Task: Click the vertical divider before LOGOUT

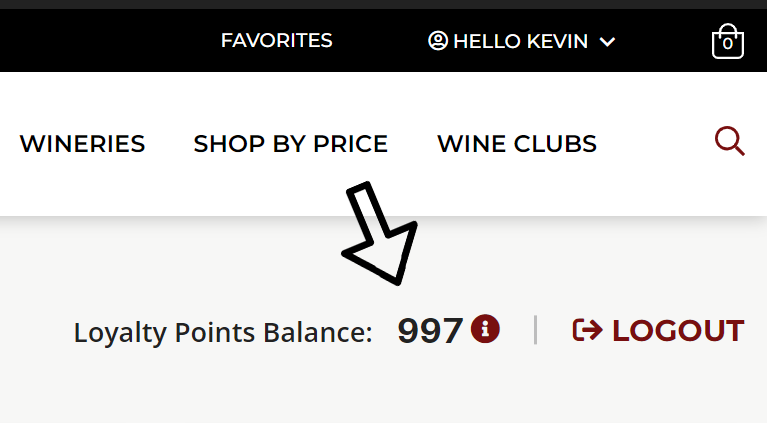Action: coord(536,330)
